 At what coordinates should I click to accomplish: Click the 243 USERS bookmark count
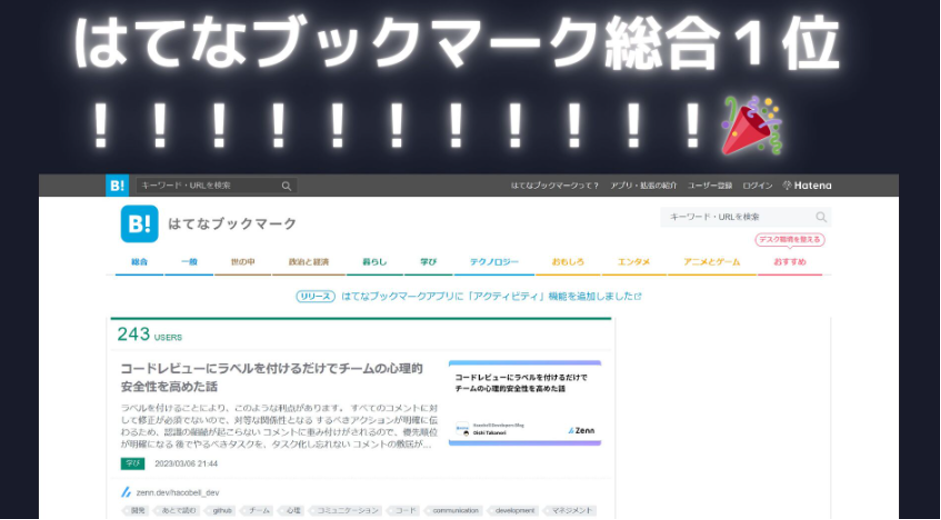[149, 335]
